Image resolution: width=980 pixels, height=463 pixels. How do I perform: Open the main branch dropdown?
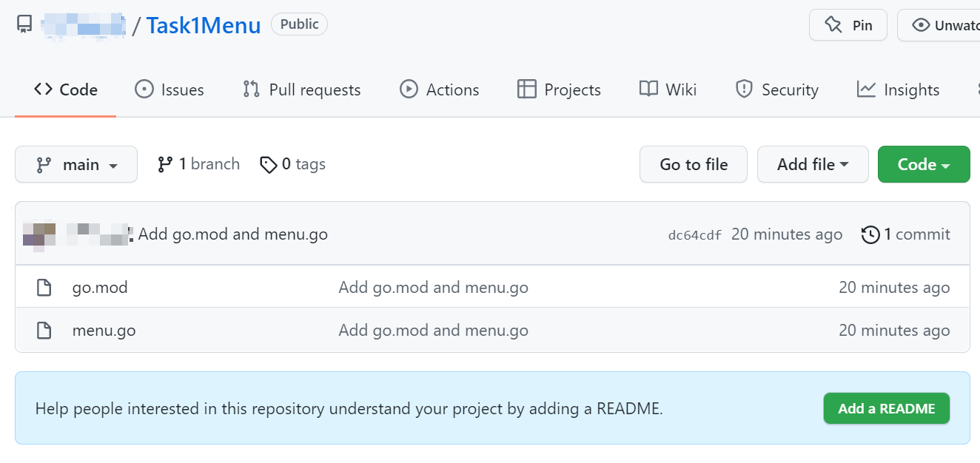click(x=76, y=164)
